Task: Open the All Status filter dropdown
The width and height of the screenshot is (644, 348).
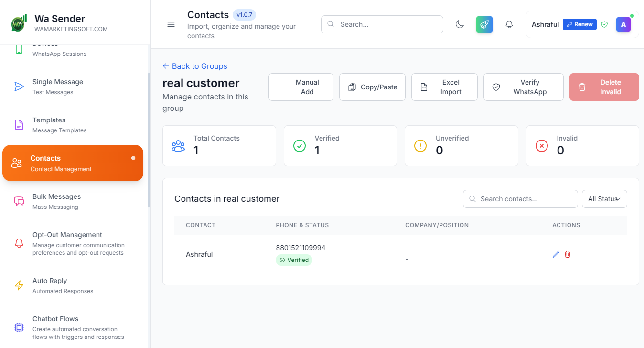Action: click(x=604, y=198)
